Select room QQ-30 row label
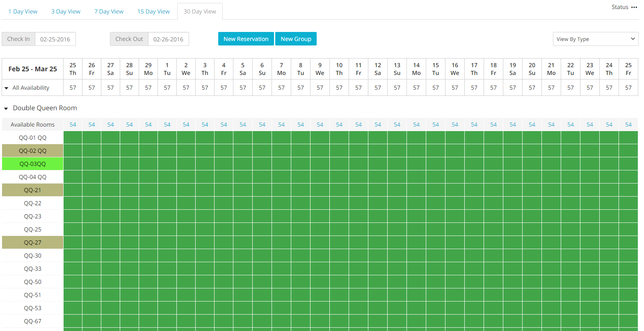 point(32,256)
